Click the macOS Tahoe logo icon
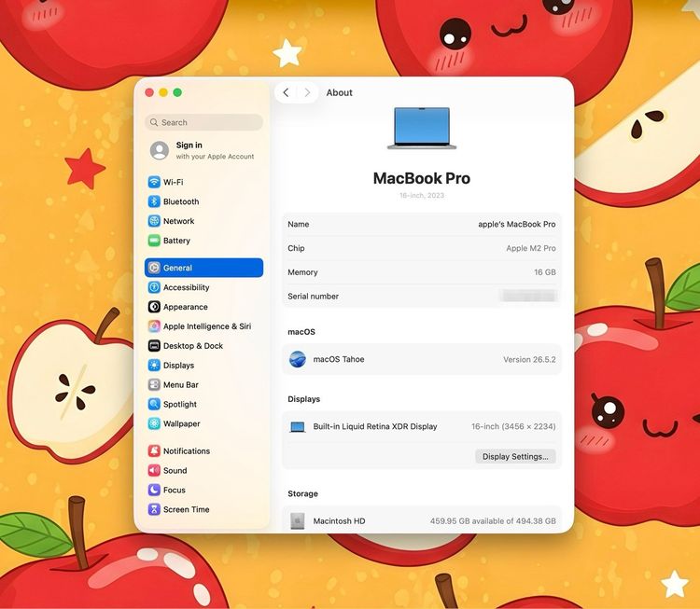 (x=298, y=359)
